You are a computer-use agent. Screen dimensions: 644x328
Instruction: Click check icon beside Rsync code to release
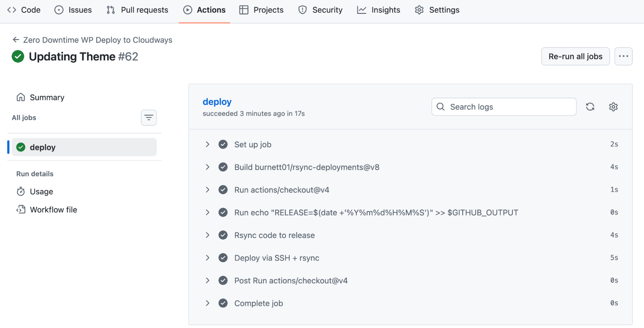coord(223,235)
